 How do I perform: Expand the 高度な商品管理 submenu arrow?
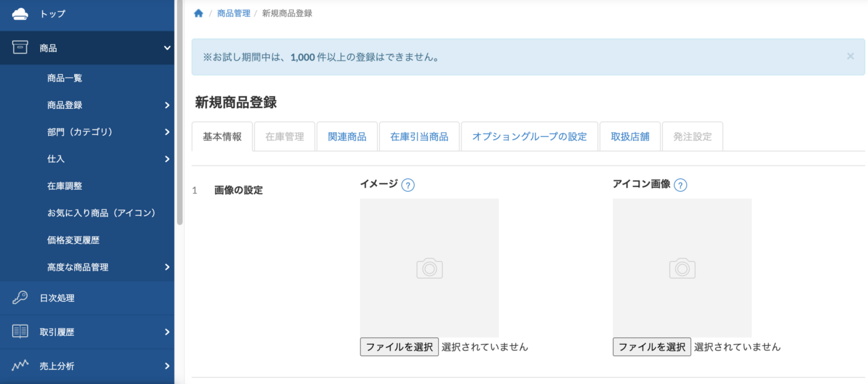click(167, 267)
